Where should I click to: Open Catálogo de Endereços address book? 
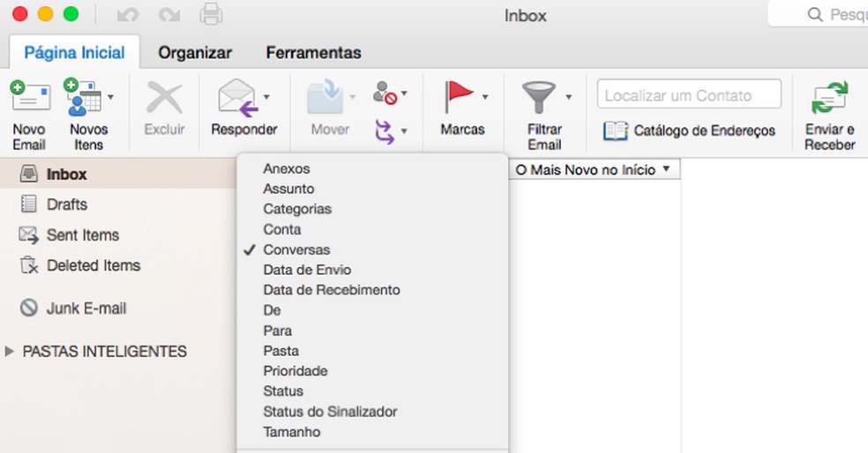point(689,131)
